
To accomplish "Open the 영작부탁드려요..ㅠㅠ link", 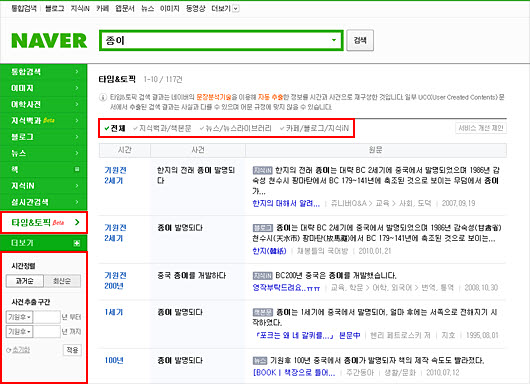I will [286, 288].
